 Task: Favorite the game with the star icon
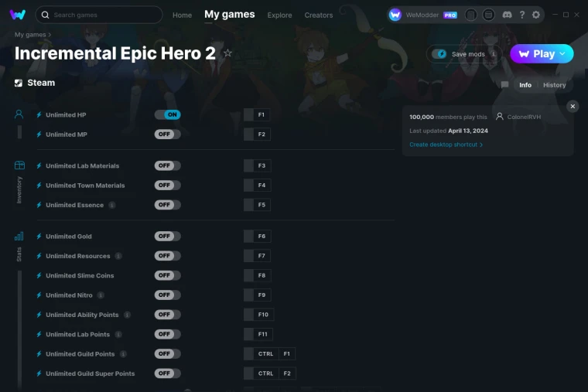[227, 53]
